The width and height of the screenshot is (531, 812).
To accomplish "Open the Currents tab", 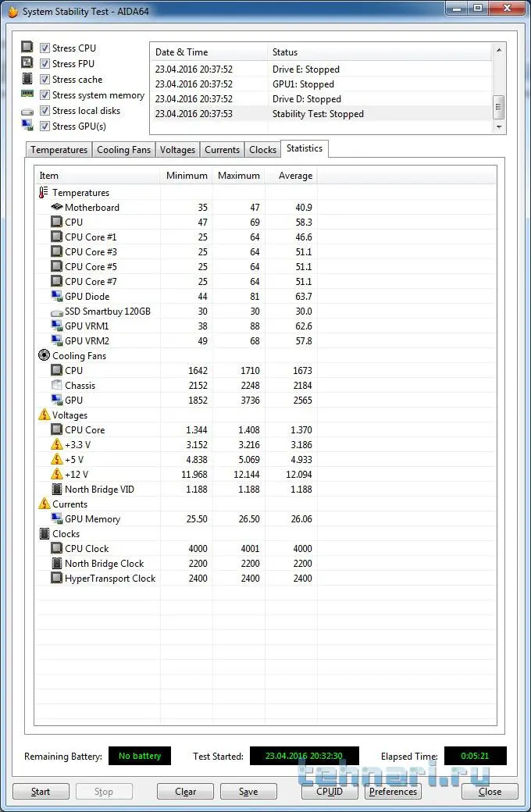I will [x=223, y=150].
